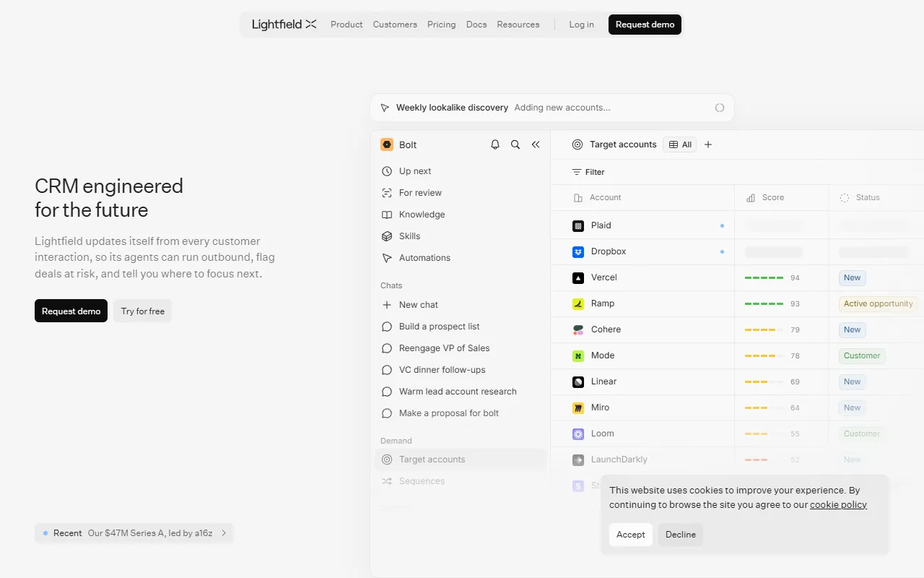Click Vercel's score bar showing 94
924x578 pixels.
click(764, 277)
